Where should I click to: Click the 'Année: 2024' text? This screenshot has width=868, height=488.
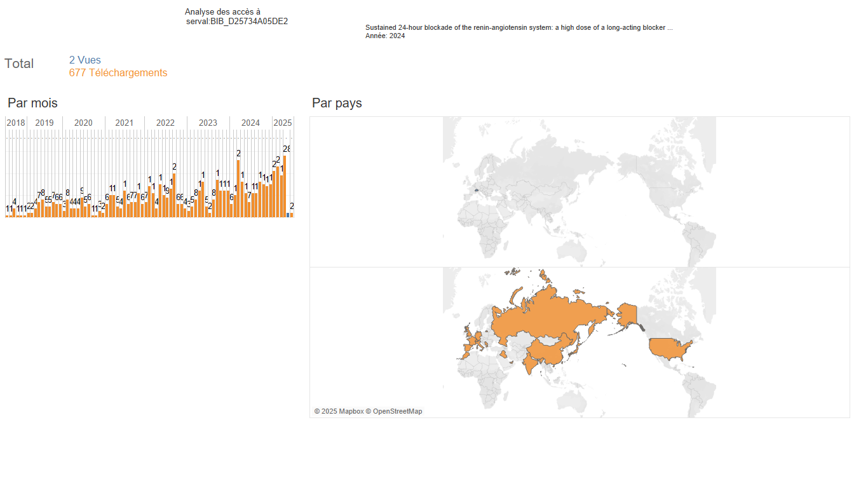coord(385,36)
